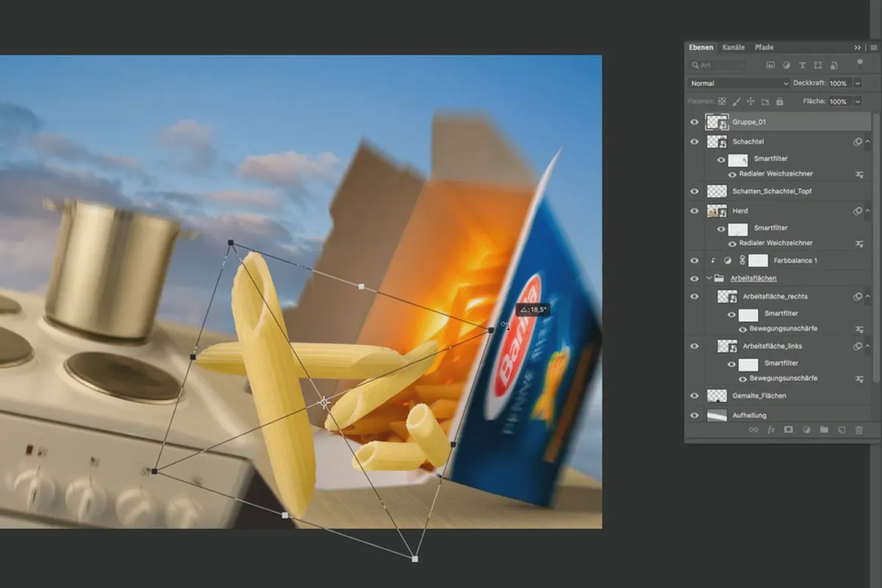Filter layers by smart object icon
Image resolution: width=882 pixels, height=588 pixels.
click(833, 65)
